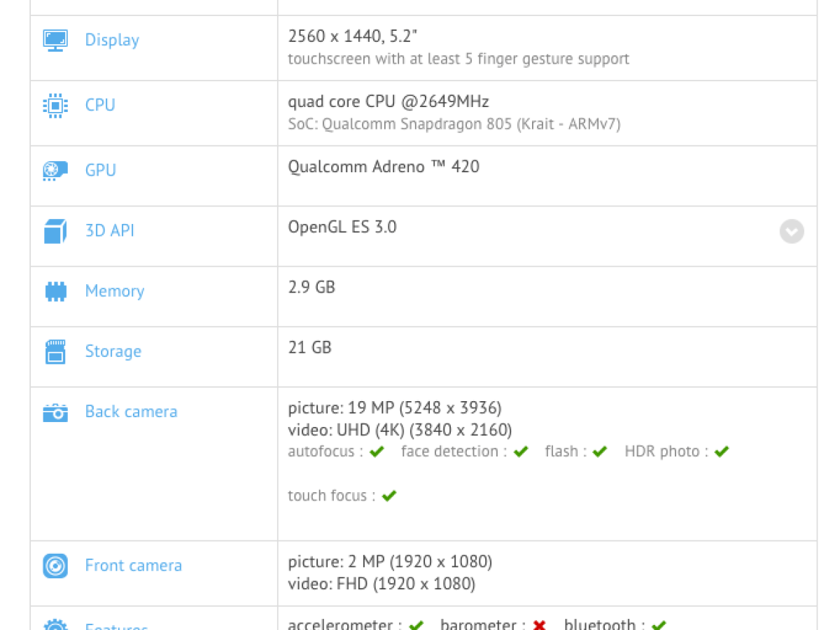
Task: Click the Storage label
Action: click(113, 351)
